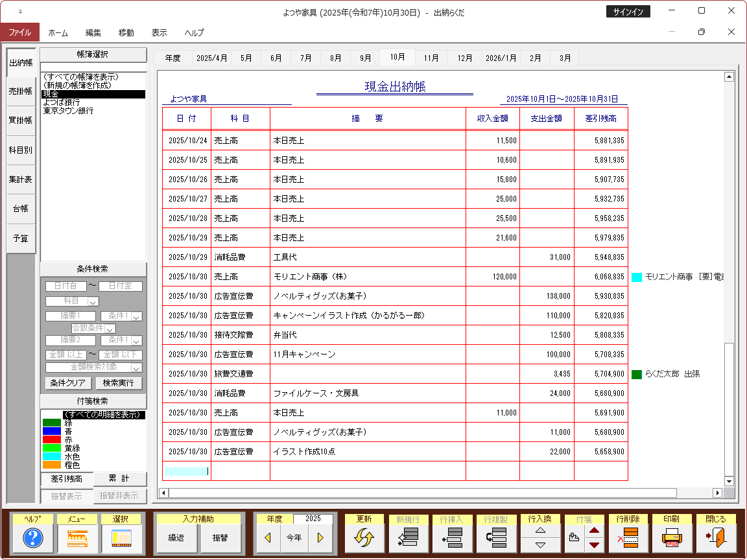Expand the 合致条件 dropdown
Screen dimensions: 747x560
(110, 329)
